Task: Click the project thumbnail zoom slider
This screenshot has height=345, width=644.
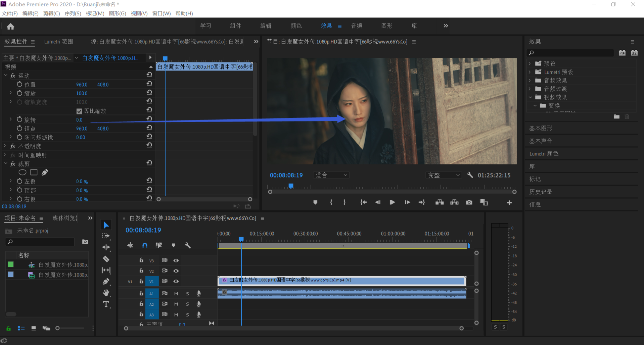Action: click(57, 328)
